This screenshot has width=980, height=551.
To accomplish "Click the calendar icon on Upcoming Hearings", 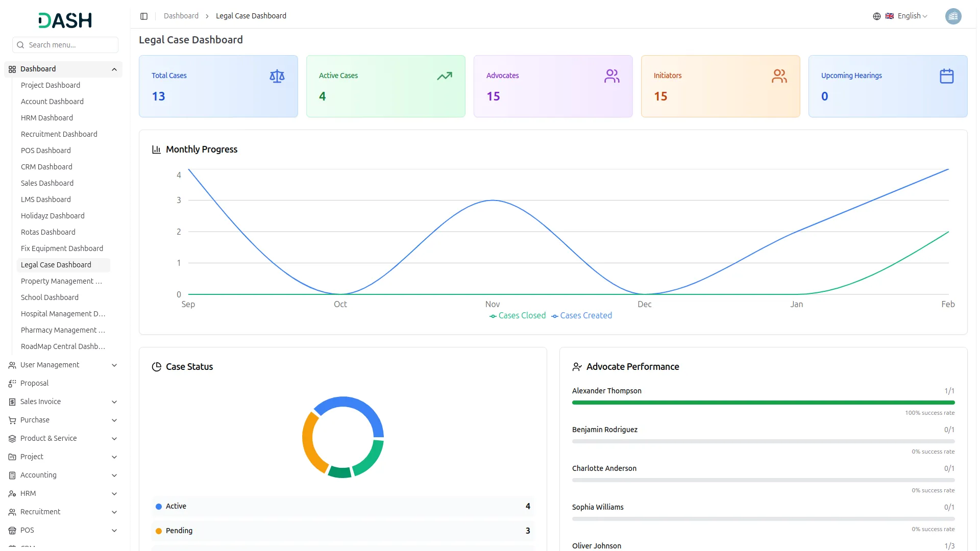I will click(x=946, y=77).
